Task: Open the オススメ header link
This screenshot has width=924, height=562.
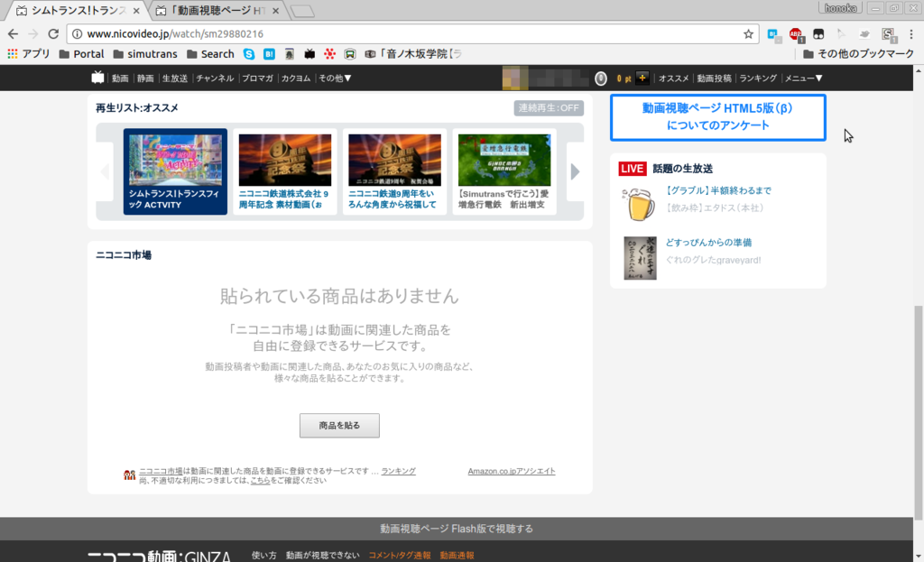Action: tap(673, 78)
